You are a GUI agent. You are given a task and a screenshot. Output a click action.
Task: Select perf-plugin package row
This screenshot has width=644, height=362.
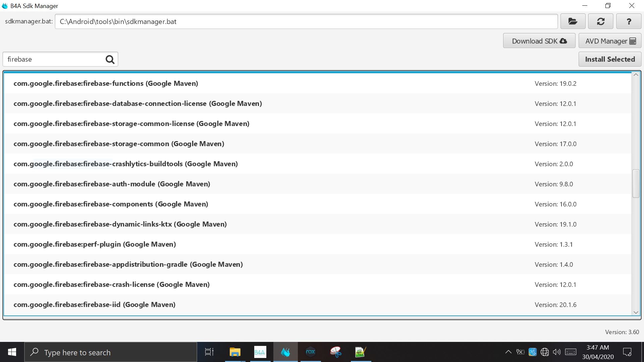click(x=317, y=244)
